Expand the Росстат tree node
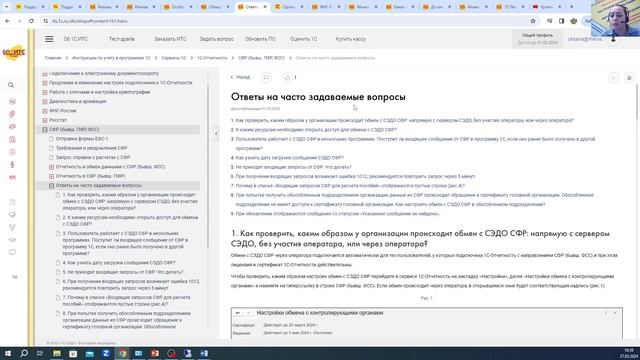The width and height of the screenshot is (640, 360). tap(44, 120)
